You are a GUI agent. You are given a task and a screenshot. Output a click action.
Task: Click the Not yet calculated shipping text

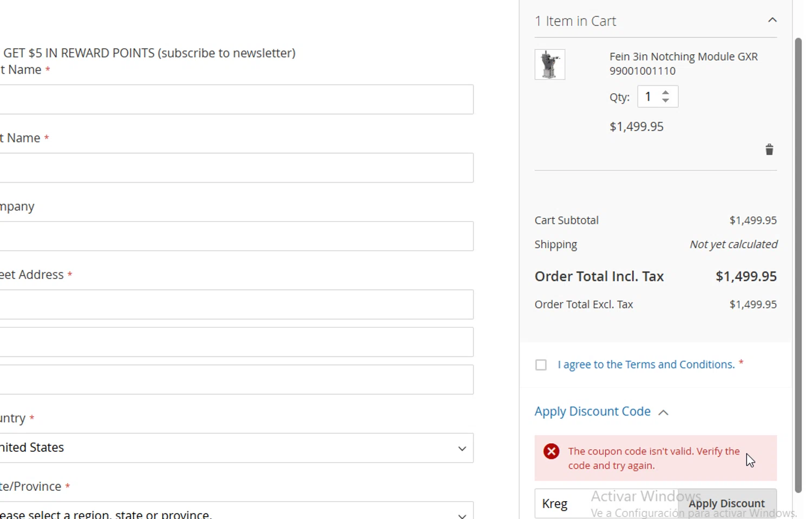734,244
